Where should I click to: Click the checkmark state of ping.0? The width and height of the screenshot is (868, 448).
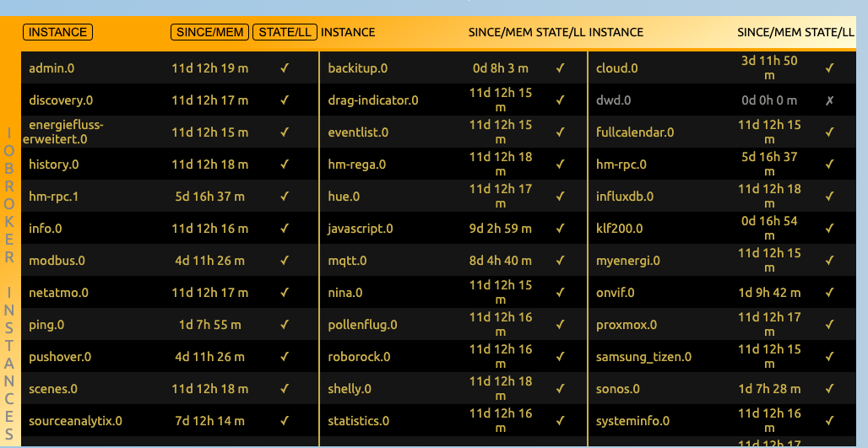tap(285, 325)
